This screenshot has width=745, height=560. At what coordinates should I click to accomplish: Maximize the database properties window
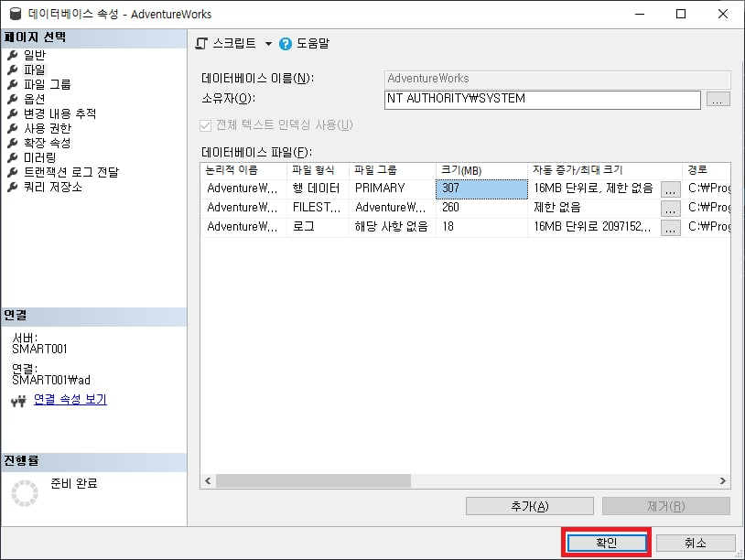click(681, 14)
